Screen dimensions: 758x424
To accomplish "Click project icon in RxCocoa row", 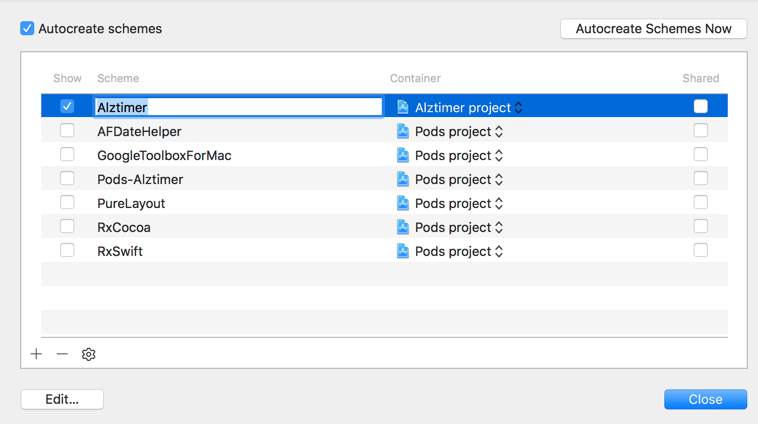I will click(403, 227).
